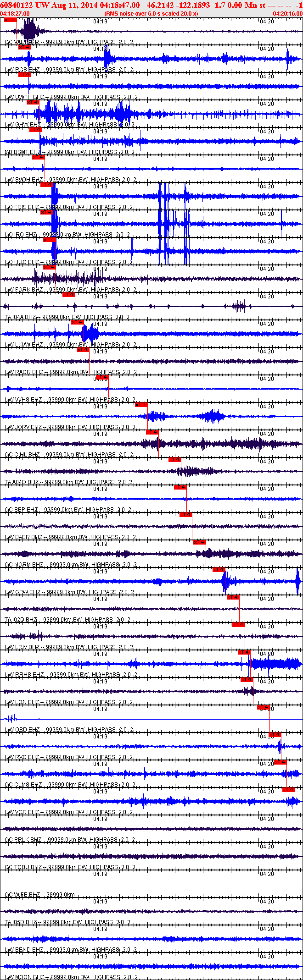Click the red pick flag on UW.OSD trace
303x980 pixels.
[264, 707]
